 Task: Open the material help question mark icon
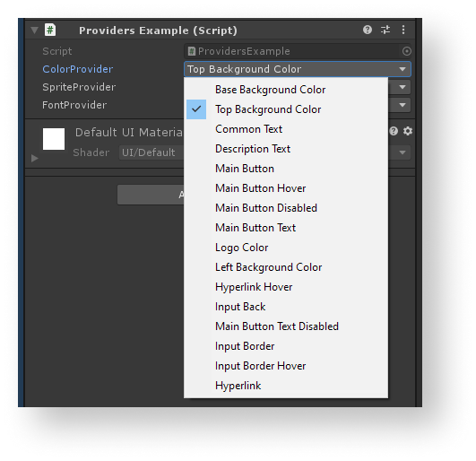394,131
